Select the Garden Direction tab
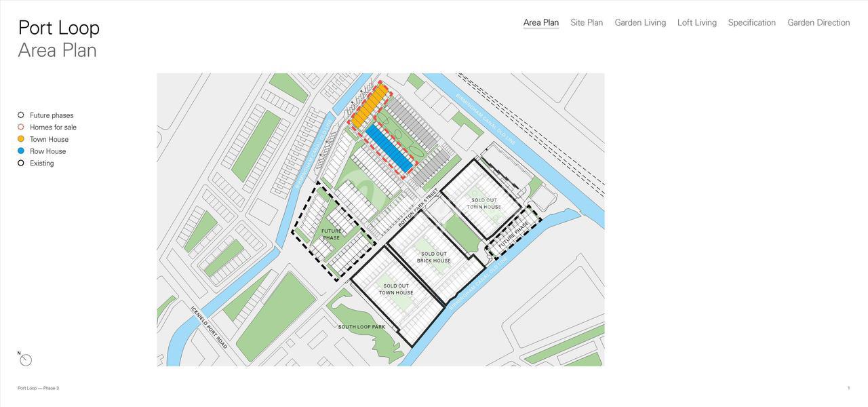The height and width of the screenshot is (407, 868). pyautogui.click(x=818, y=22)
